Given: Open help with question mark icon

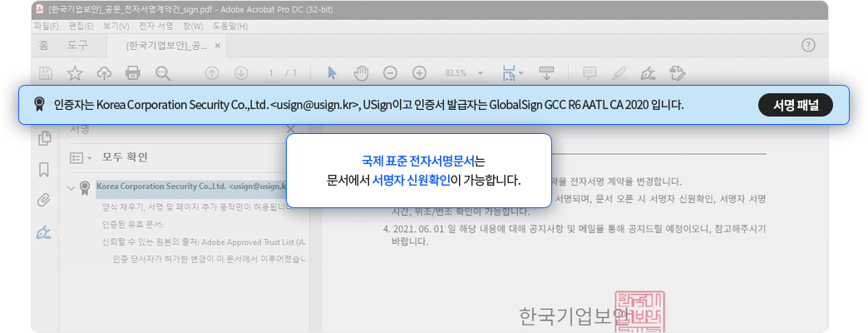Looking at the screenshot, I should pos(808,46).
